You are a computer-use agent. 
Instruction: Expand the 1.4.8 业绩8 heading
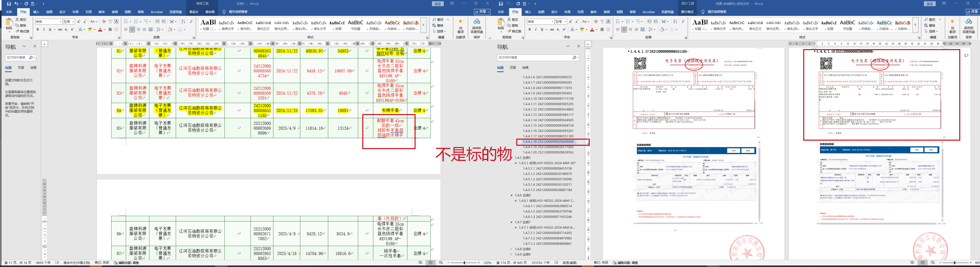[x=512, y=249]
